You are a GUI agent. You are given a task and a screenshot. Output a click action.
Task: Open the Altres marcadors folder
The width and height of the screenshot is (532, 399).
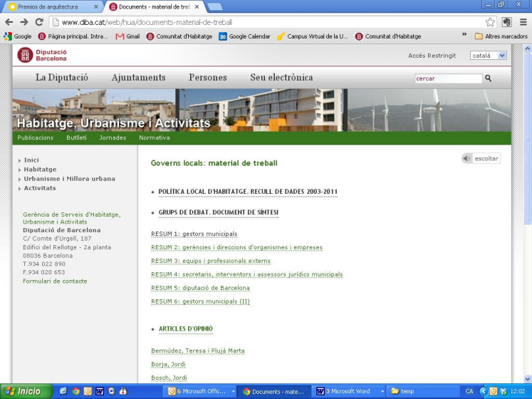point(501,36)
